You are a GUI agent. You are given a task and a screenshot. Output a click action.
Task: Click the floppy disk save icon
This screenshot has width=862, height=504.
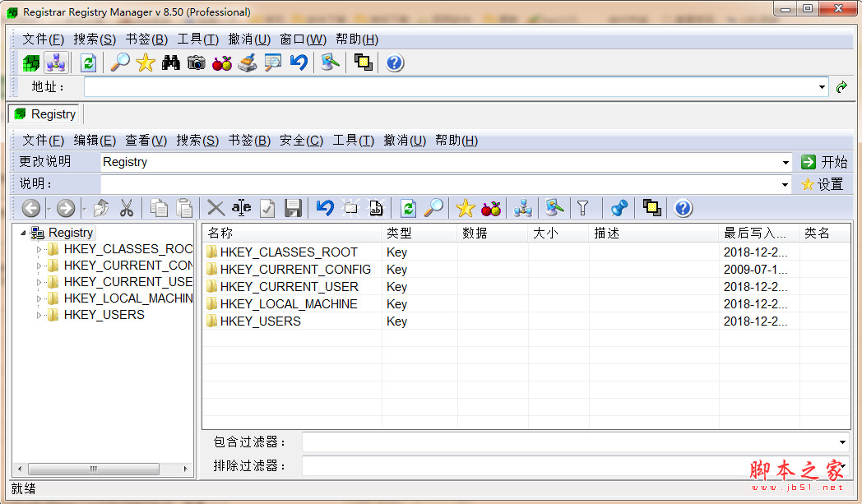(x=293, y=208)
